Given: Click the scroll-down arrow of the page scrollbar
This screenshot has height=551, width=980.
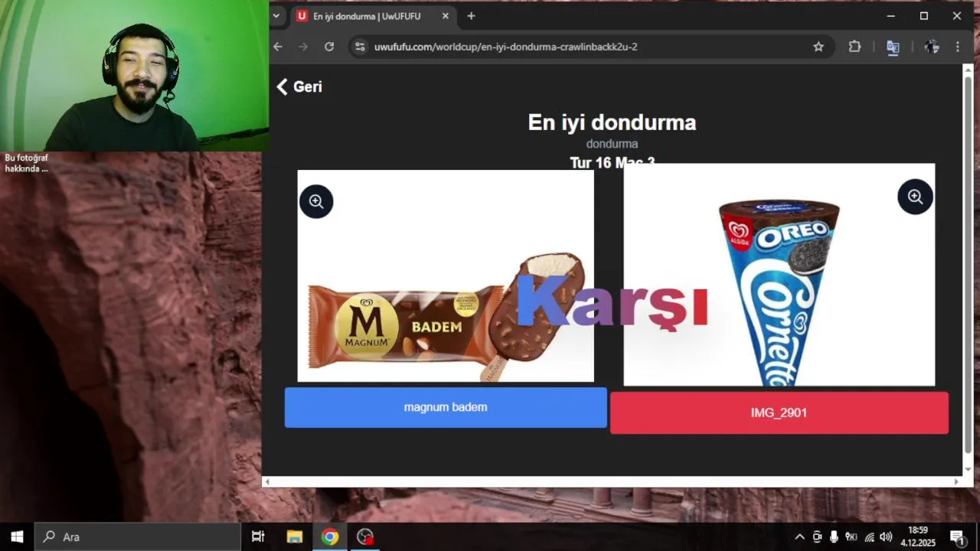Looking at the screenshot, I should coord(968,469).
